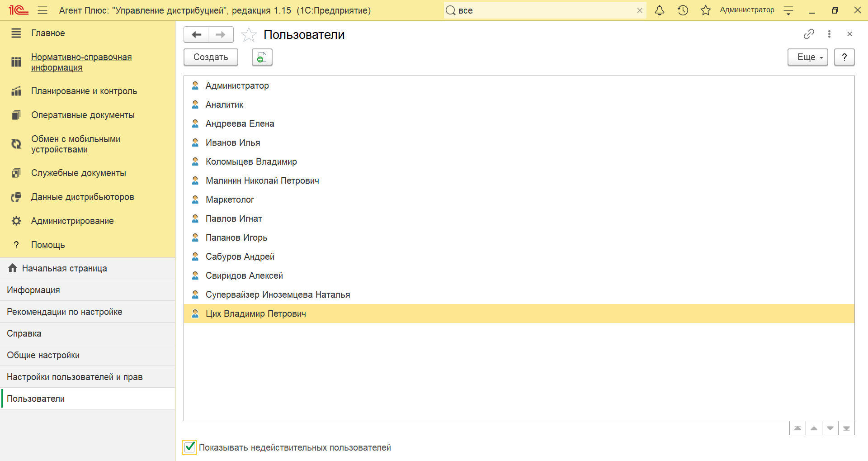The image size is (868, 461).
Task: Create new user by copying icon
Action: click(262, 57)
